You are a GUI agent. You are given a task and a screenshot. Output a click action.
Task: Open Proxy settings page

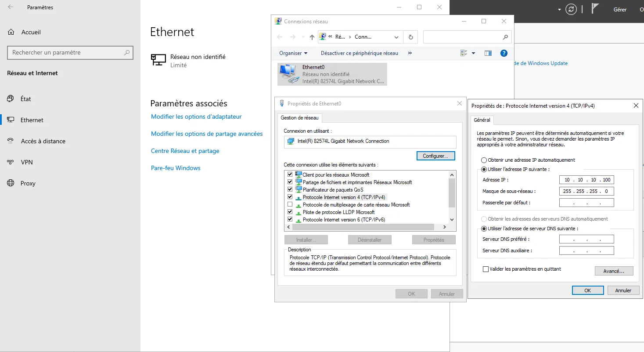[x=28, y=183]
